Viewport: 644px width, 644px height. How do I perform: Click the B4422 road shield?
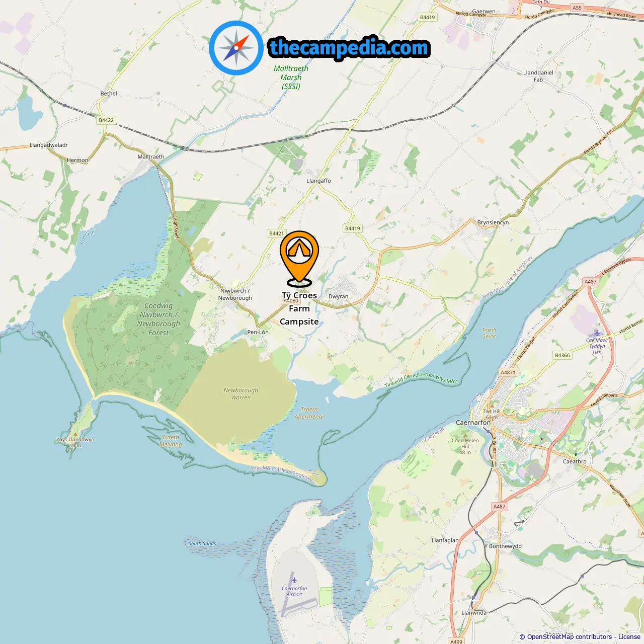106,120
